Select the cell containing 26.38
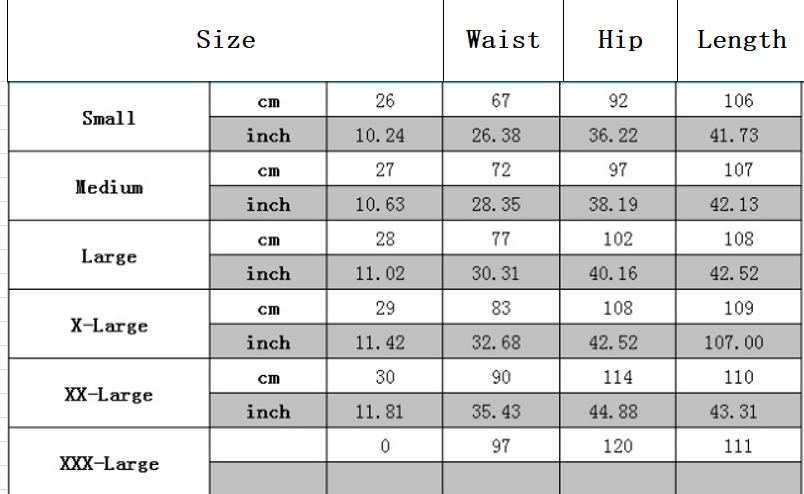 501,134
